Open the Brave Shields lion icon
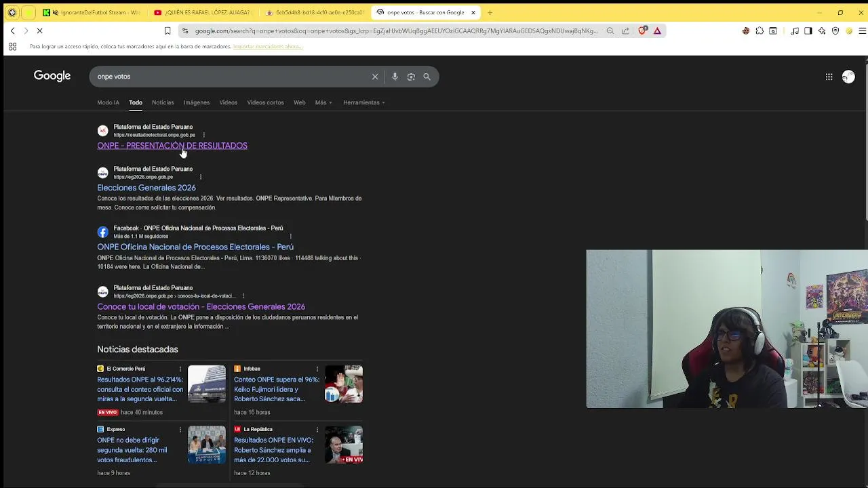Screen dimensions: 868x488 [x=642, y=30]
